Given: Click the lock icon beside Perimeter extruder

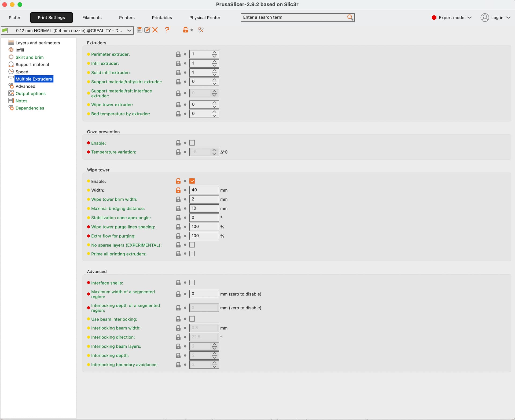Looking at the screenshot, I should 178,54.
